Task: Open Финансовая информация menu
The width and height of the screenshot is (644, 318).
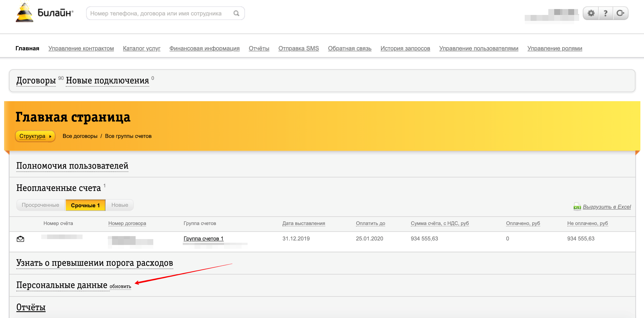Action: [205, 48]
